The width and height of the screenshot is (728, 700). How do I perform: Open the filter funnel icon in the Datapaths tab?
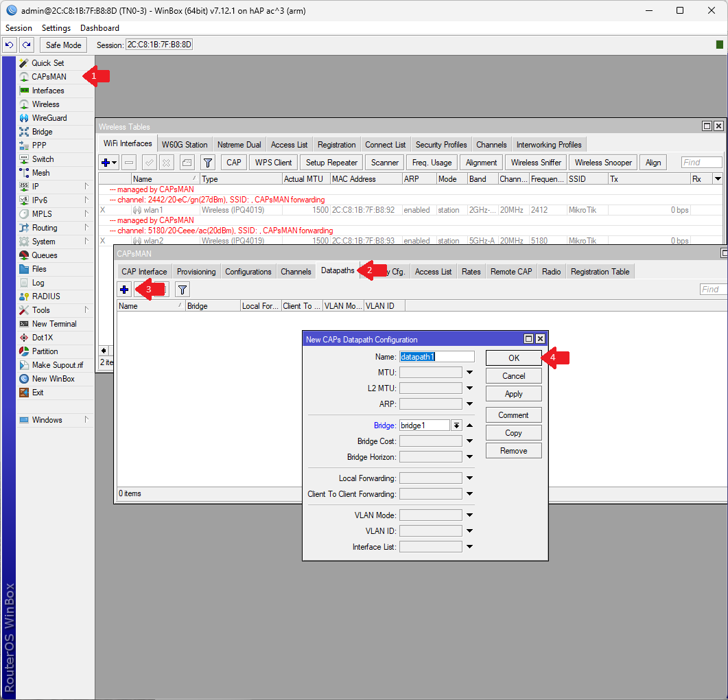[182, 289]
